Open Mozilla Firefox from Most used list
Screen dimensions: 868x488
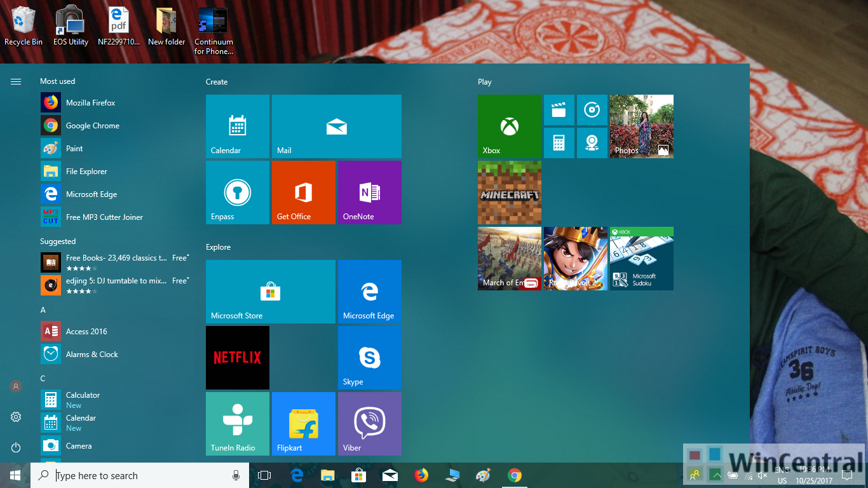[x=114, y=103]
